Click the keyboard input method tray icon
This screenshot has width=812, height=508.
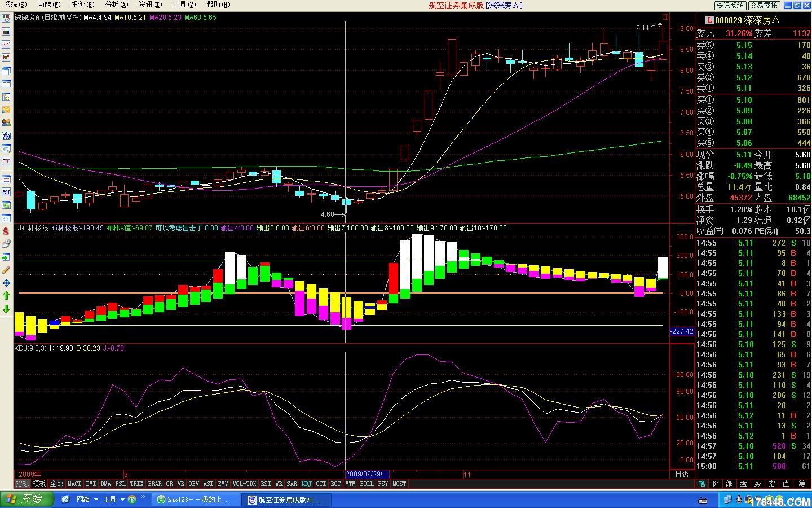[703, 500]
